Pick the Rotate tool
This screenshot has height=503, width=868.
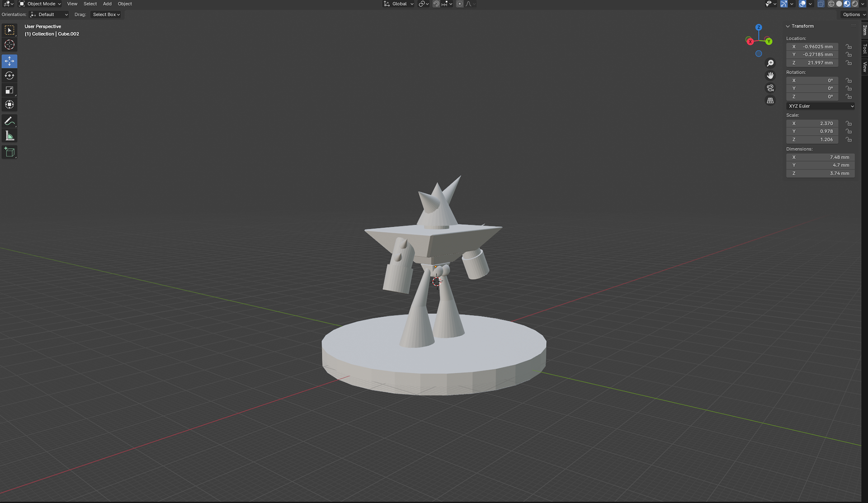(x=9, y=76)
